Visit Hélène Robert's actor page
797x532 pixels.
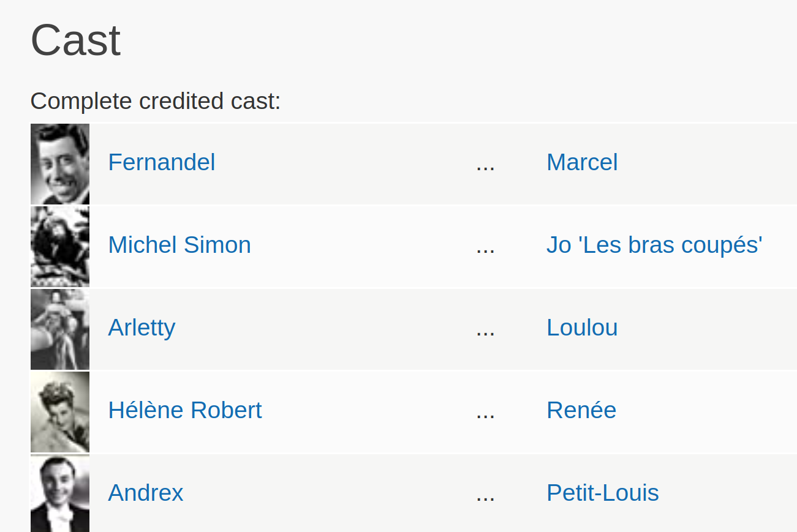185,410
